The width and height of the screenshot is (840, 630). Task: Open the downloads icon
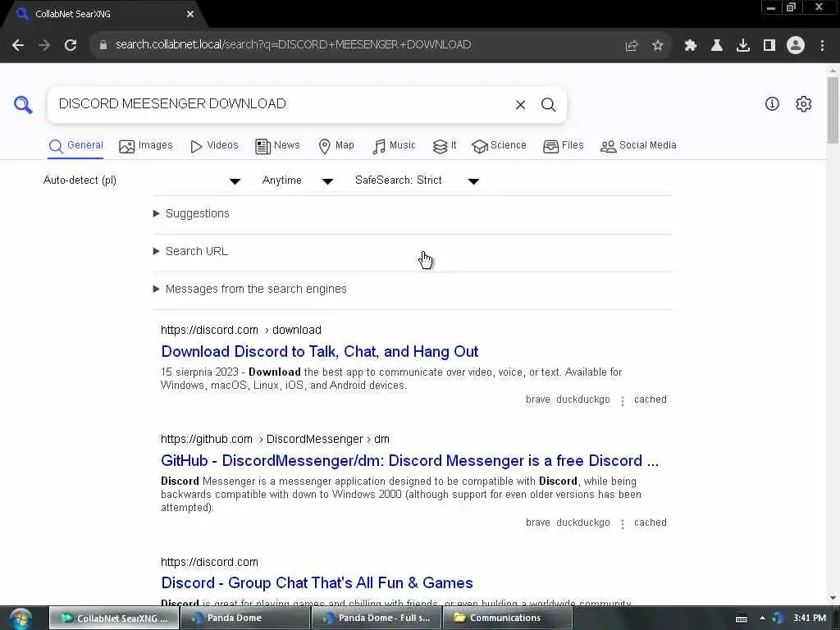point(743,46)
